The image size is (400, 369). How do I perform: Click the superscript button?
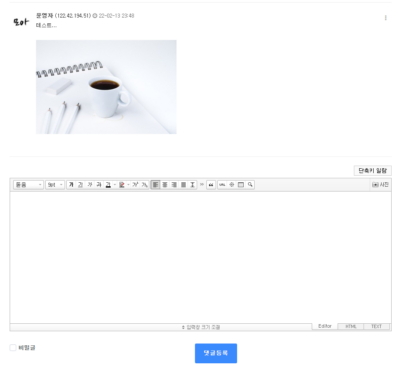135,185
